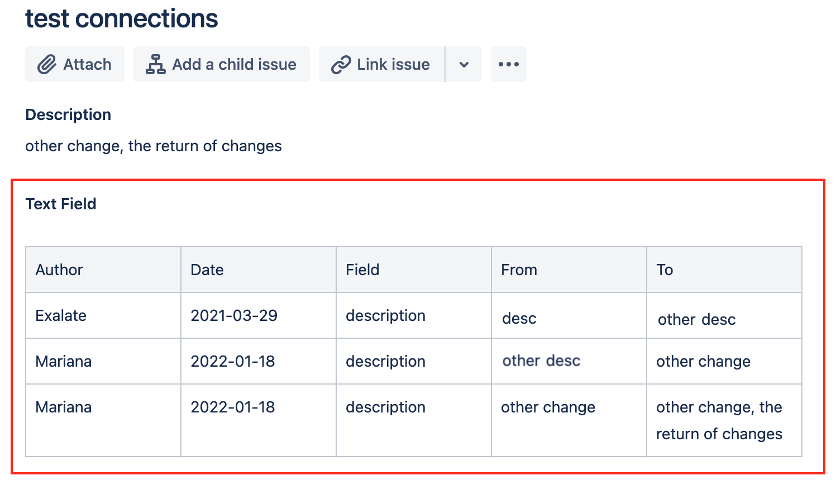
Task: Click the From column header
Action: click(519, 270)
